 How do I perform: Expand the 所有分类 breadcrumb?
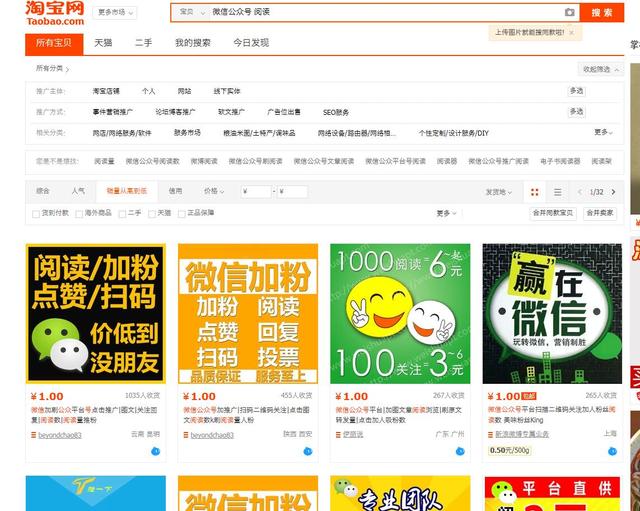(52, 69)
